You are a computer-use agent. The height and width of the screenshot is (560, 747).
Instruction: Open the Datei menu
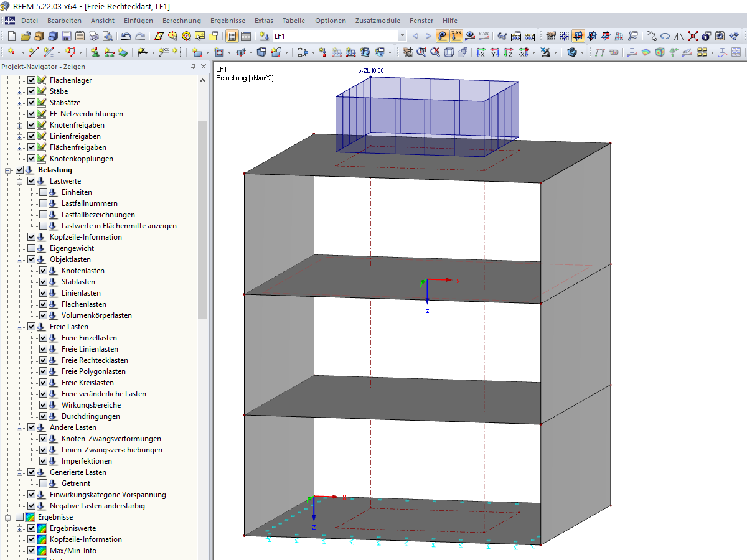[x=29, y=21]
